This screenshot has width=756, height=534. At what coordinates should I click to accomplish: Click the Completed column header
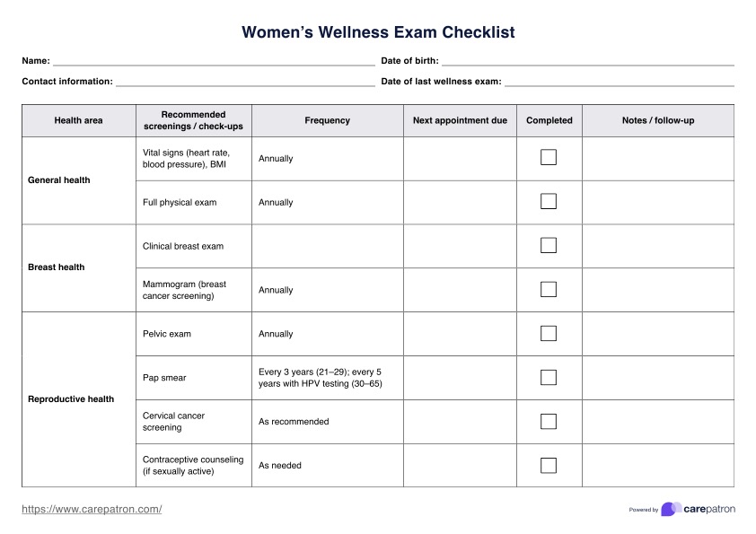(549, 120)
